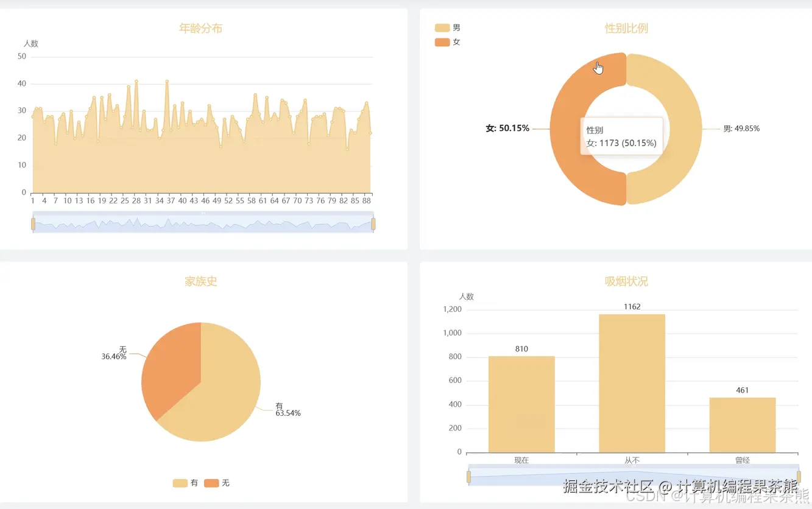Image resolution: width=812 pixels, height=509 pixels.
Task: Click the '88' x-axis age label
Action: (367, 200)
